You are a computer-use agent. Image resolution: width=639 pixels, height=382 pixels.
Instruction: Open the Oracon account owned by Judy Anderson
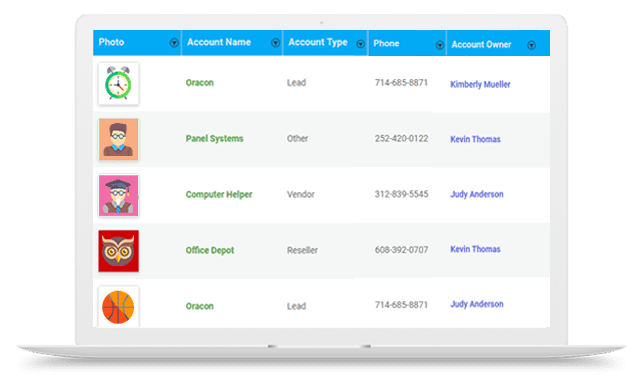200,306
